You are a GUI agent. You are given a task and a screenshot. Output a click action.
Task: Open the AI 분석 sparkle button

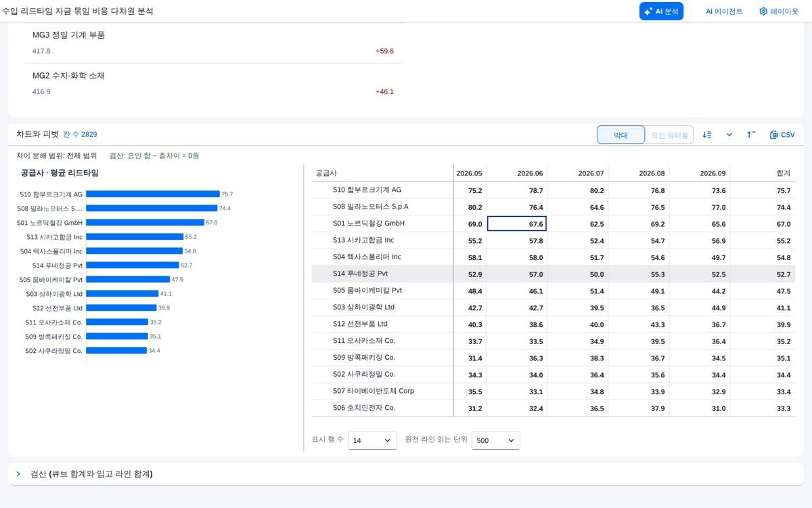(661, 12)
